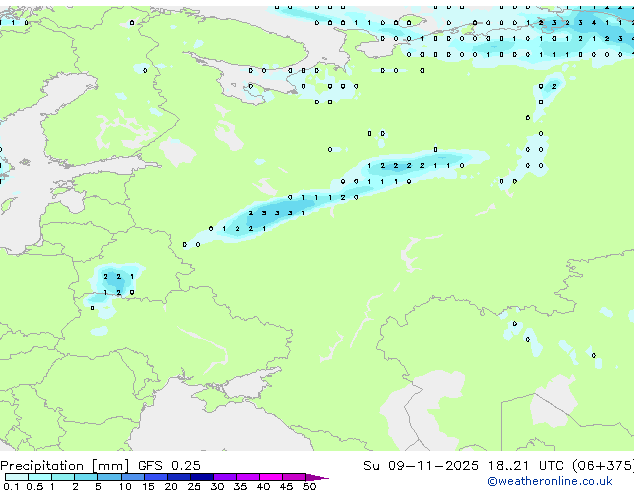This screenshot has height=490, width=634.
Task: Click the '(06+375)' forecast run label
Action: pos(602,466)
